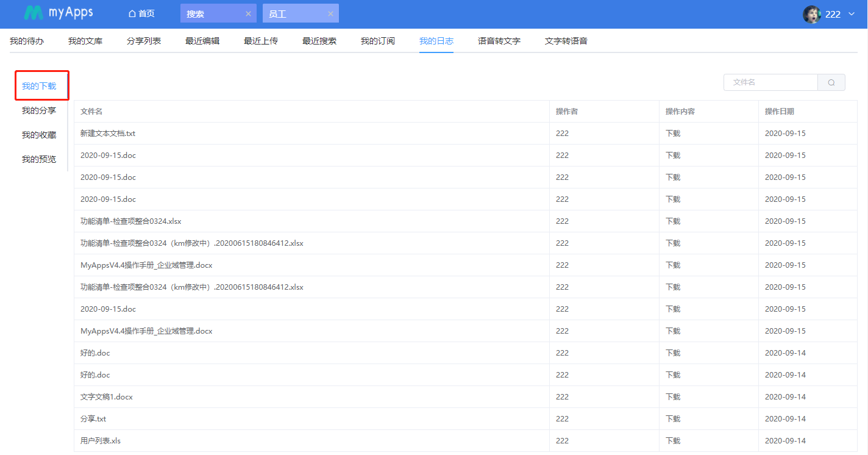Click file 新建文本文档.txt row
The height and width of the screenshot is (455, 868).
(108, 133)
